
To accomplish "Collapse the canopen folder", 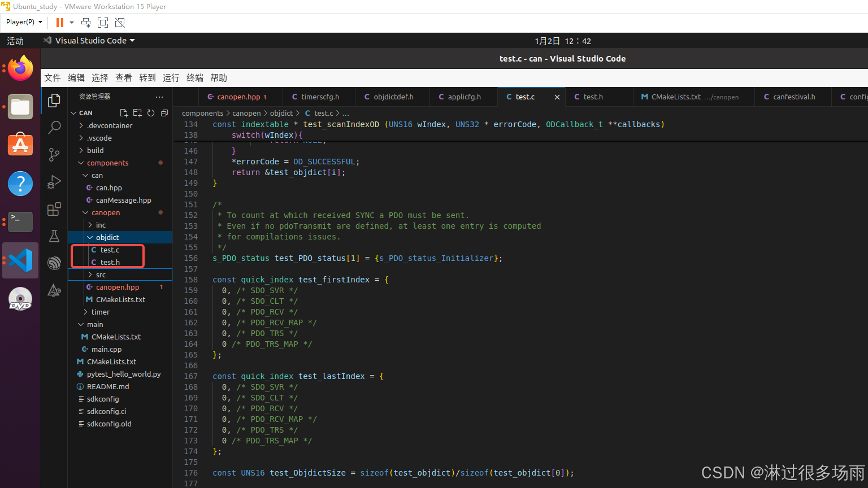I will [x=120, y=212].
